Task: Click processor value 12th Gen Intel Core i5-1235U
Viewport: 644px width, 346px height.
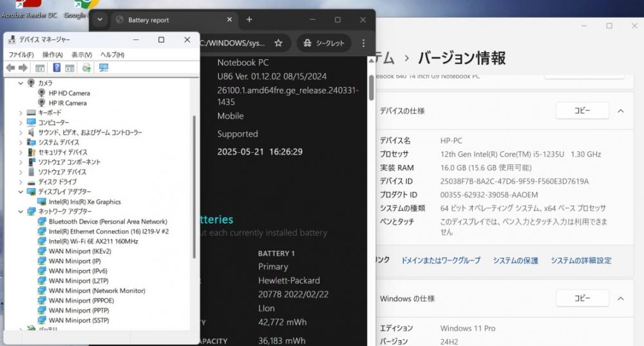Action: 520,154
